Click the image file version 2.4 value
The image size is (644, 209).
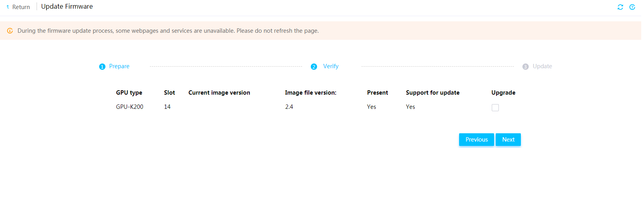pos(289,107)
